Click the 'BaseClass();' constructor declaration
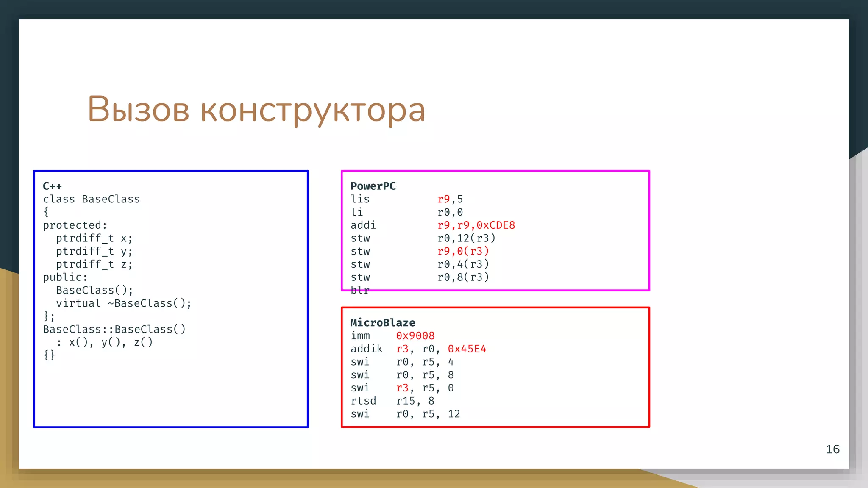 coord(95,291)
